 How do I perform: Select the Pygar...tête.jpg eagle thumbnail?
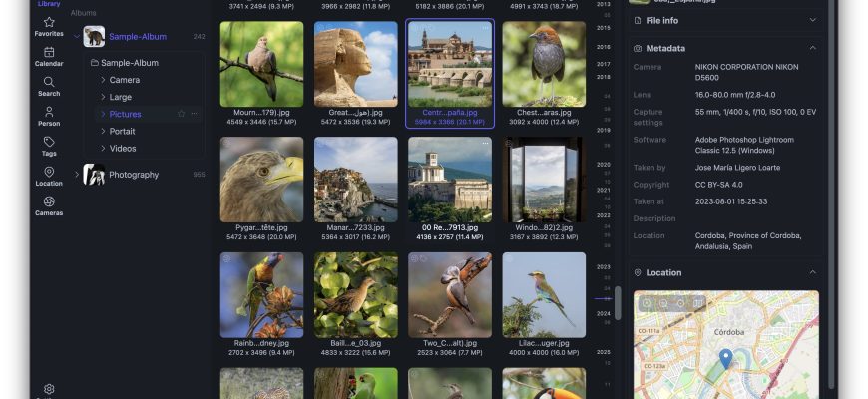[261, 180]
